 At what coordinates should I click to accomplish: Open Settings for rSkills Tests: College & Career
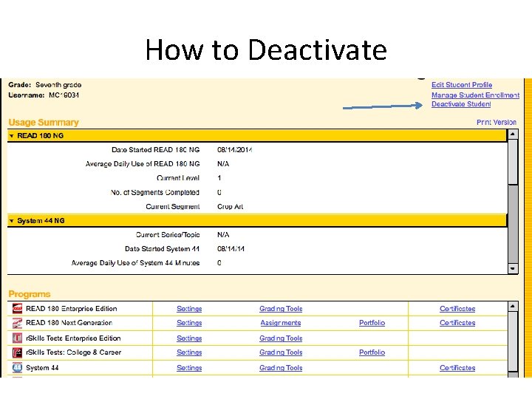(189, 352)
